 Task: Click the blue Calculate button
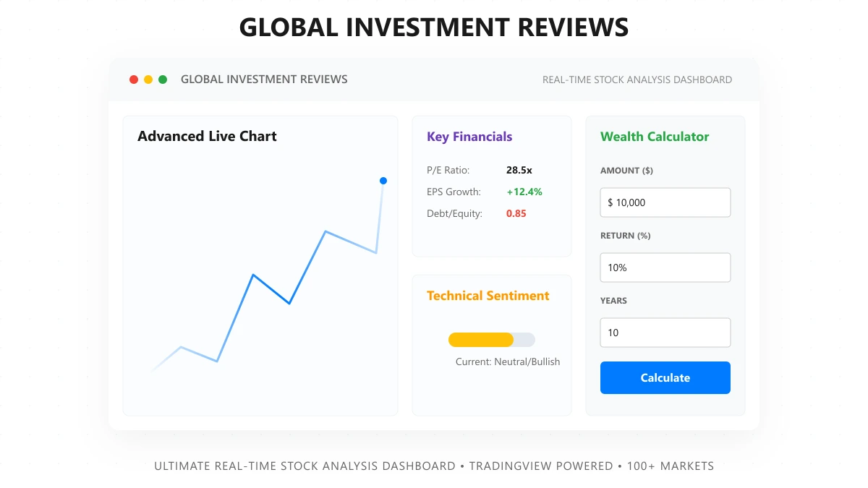665,377
